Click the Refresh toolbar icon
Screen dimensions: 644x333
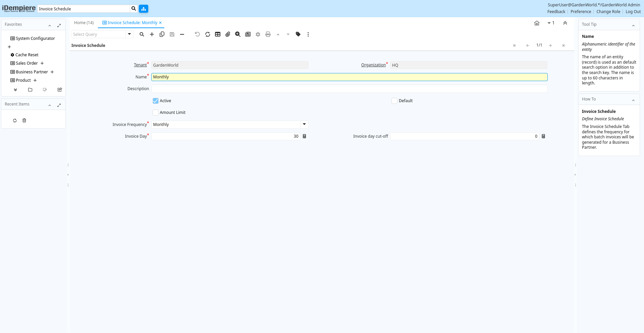(208, 34)
